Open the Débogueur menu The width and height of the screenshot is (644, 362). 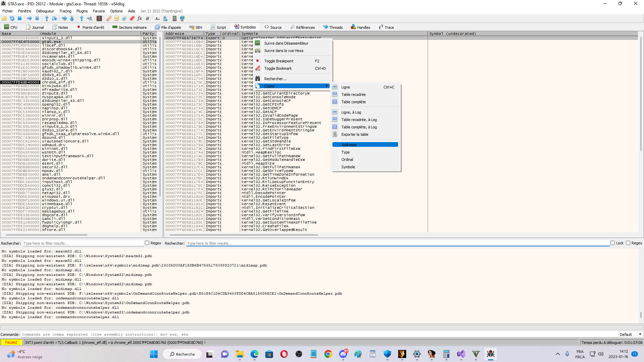[x=45, y=11]
